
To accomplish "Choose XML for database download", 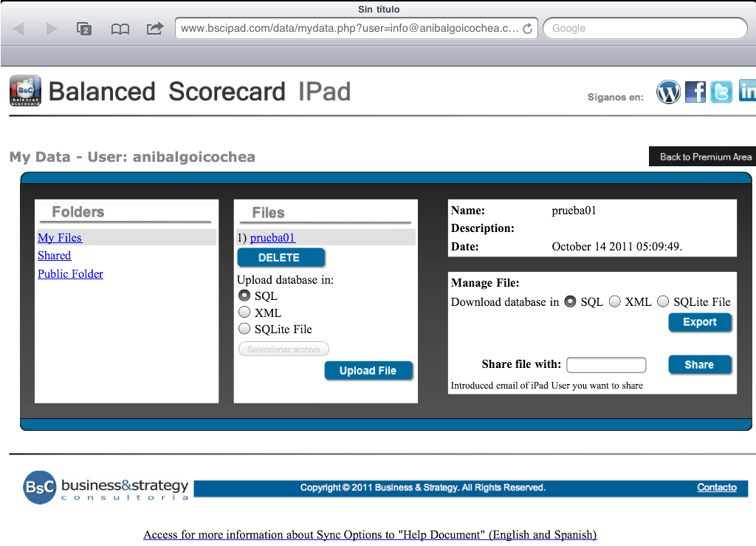I will coord(614,301).
